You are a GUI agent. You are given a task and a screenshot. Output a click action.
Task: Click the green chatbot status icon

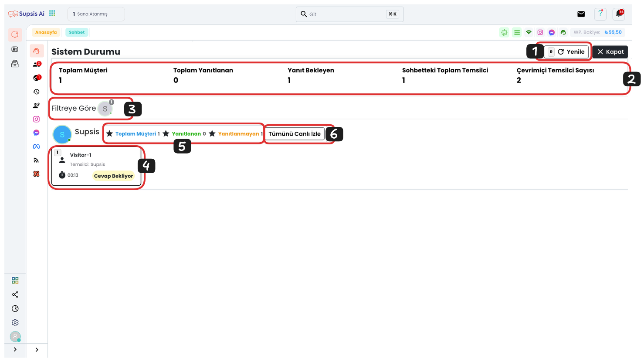tap(504, 32)
